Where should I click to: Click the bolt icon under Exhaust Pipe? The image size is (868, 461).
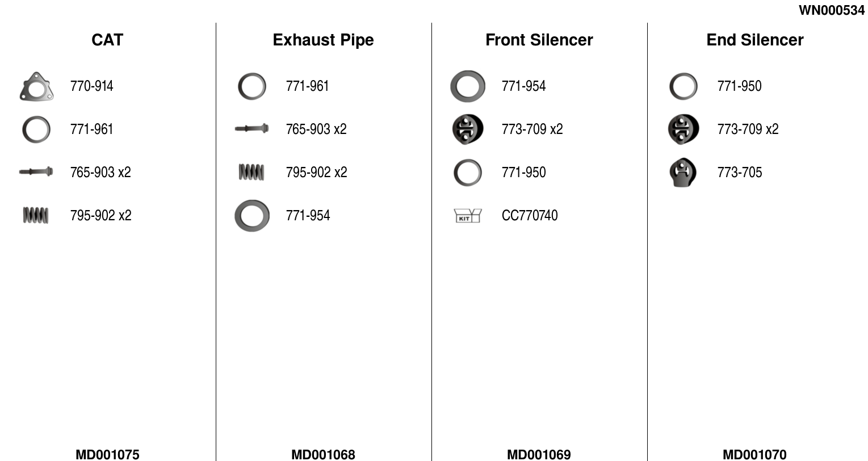(x=251, y=129)
